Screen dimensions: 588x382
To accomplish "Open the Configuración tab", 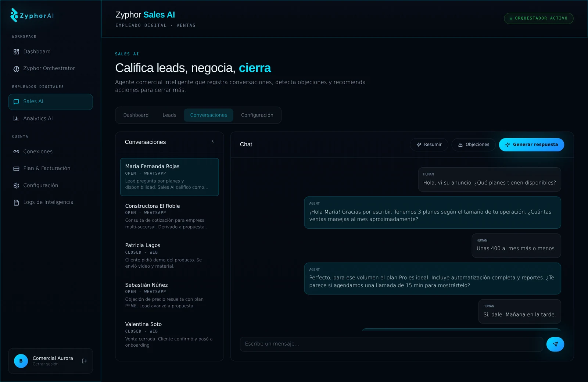I will 257,115.
